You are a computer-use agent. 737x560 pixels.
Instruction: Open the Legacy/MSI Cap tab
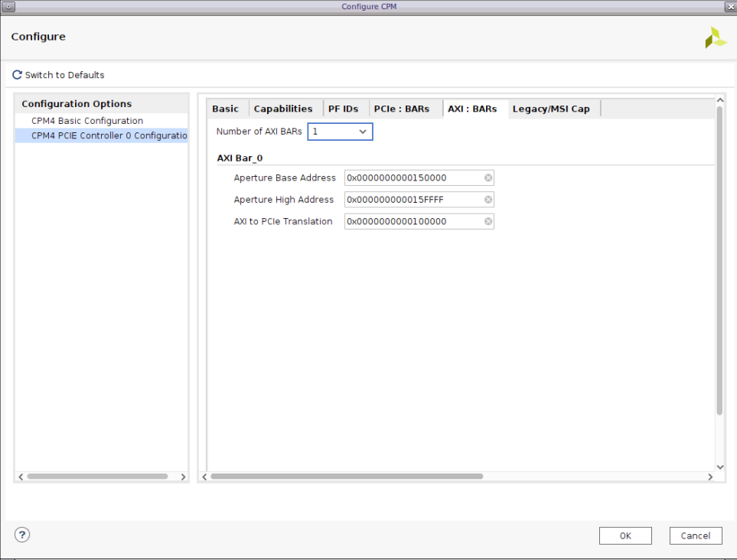point(551,109)
